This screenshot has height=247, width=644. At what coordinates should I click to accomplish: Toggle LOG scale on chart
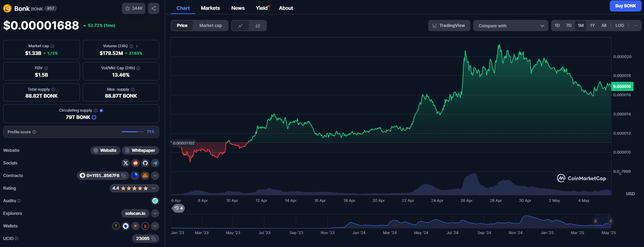[620, 26]
